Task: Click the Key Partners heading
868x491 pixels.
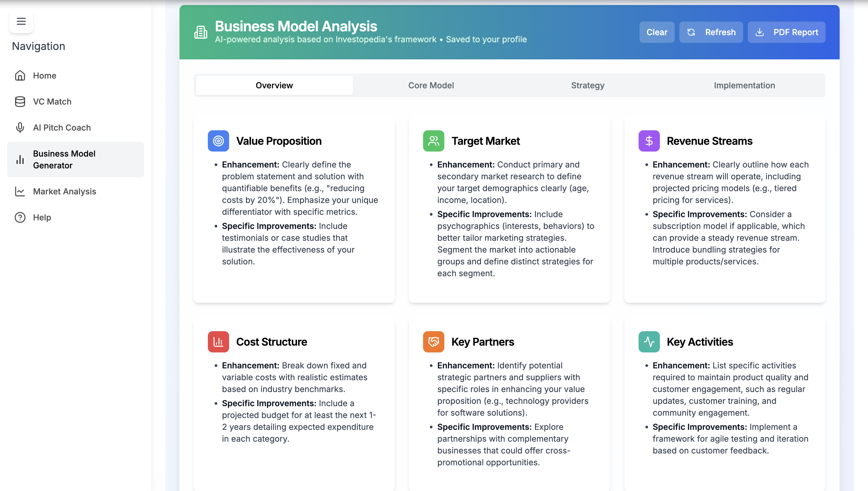Action: tap(482, 342)
